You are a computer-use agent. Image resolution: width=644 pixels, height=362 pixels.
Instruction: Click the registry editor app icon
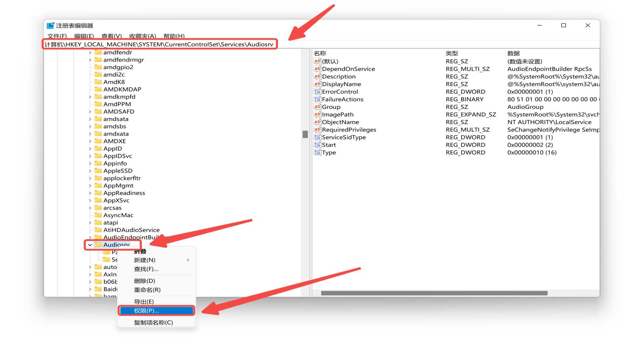pos(50,25)
